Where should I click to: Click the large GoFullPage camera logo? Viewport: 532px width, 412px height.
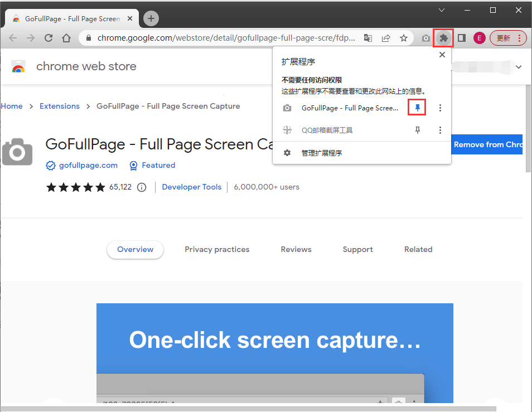coord(17,152)
